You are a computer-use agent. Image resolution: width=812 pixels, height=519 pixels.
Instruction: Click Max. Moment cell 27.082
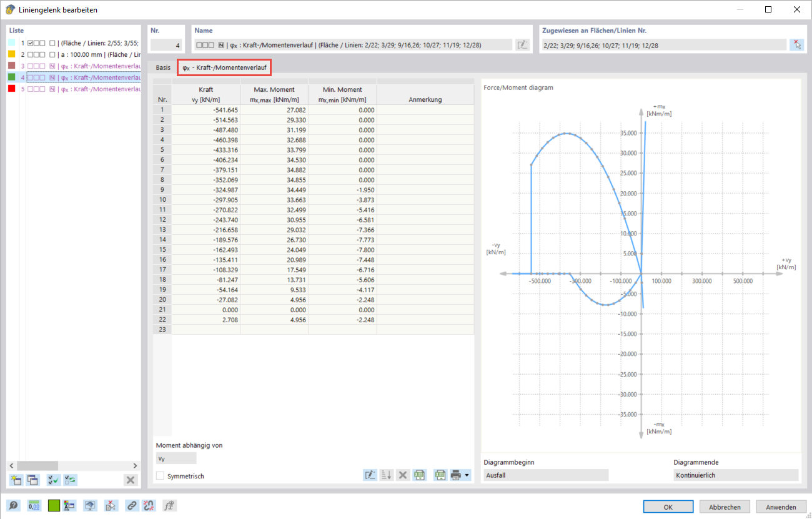point(274,109)
